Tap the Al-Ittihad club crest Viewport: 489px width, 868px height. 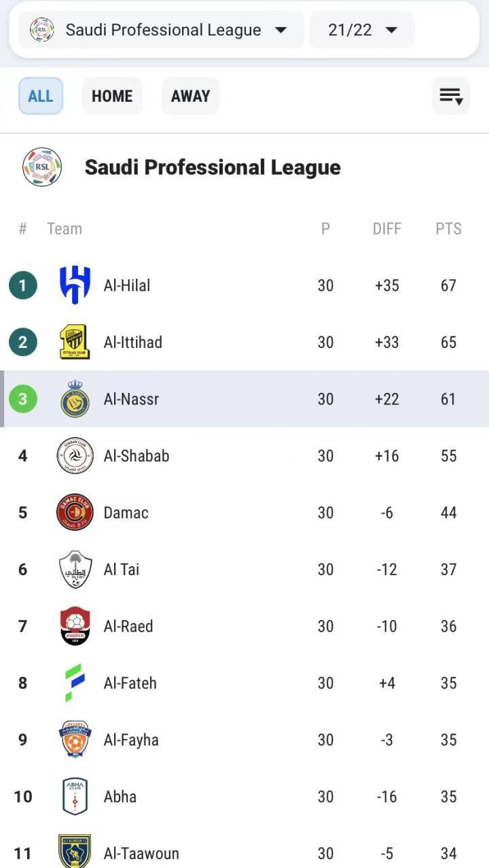click(75, 342)
